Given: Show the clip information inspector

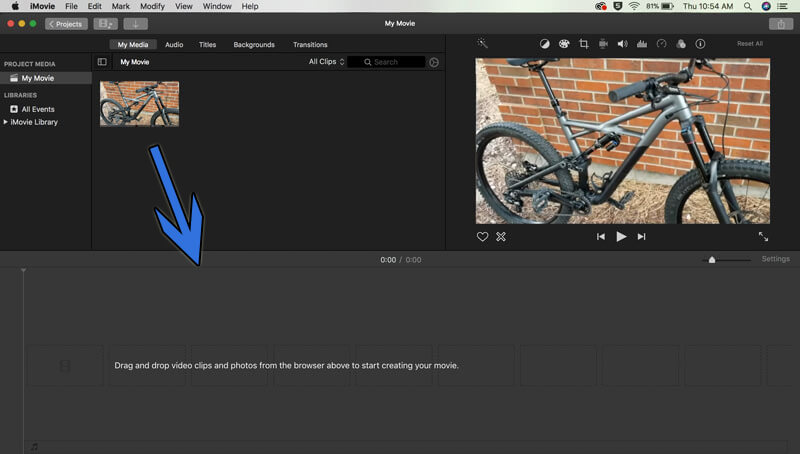Looking at the screenshot, I should pyautogui.click(x=700, y=44).
